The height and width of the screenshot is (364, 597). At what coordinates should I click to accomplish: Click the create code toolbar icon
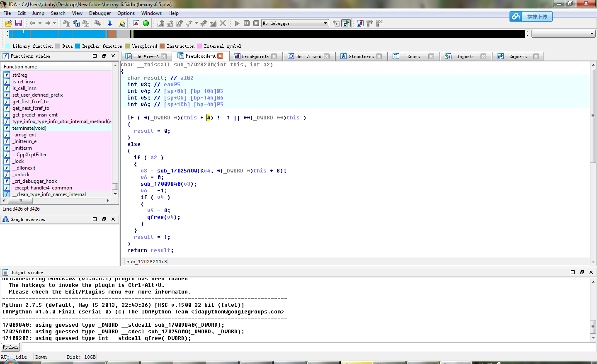[x=160, y=23]
